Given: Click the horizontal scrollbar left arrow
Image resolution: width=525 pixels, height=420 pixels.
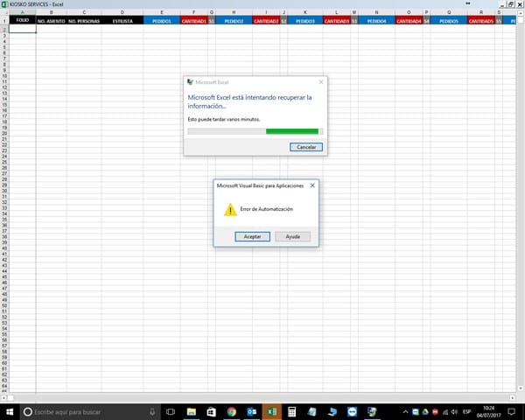Looking at the screenshot, I should (x=3, y=397).
